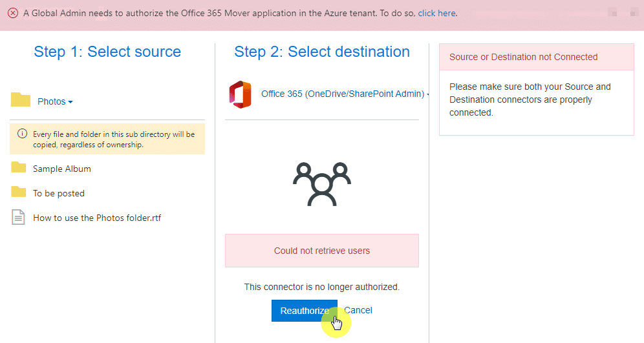This screenshot has height=343, width=644.
Task: Cancel the connector reauthorization
Action: (x=358, y=310)
